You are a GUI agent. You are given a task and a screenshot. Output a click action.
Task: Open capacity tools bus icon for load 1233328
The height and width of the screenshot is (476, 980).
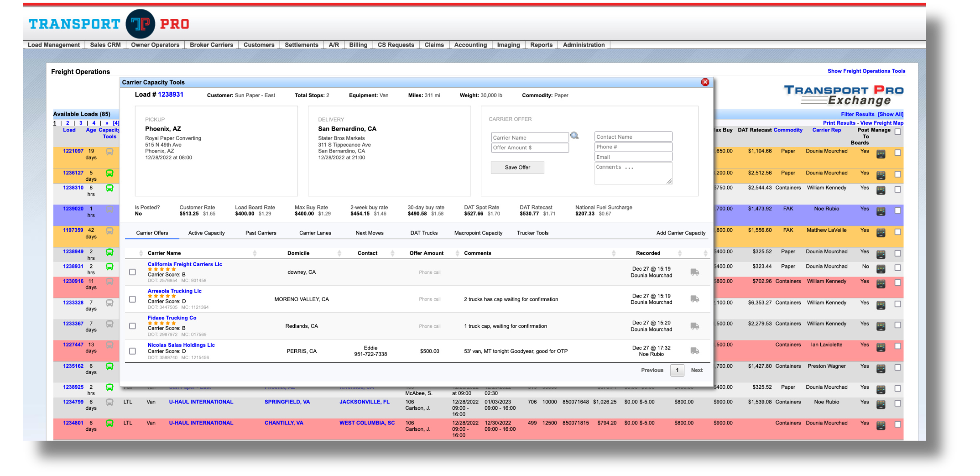click(110, 303)
